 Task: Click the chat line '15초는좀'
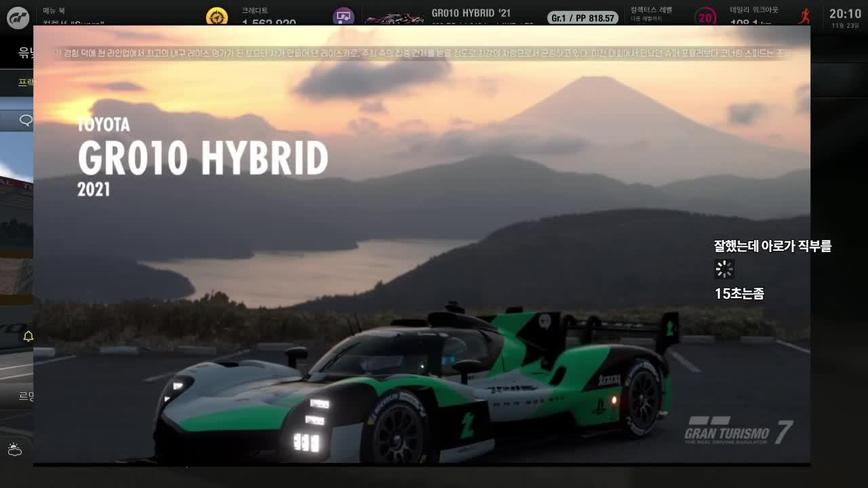tap(739, 294)
